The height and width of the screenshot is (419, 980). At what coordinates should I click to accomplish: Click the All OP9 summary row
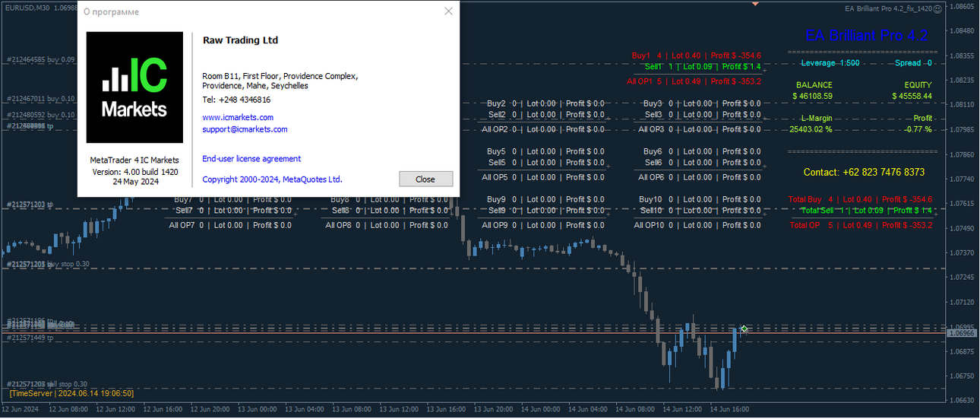click(543, 225)
